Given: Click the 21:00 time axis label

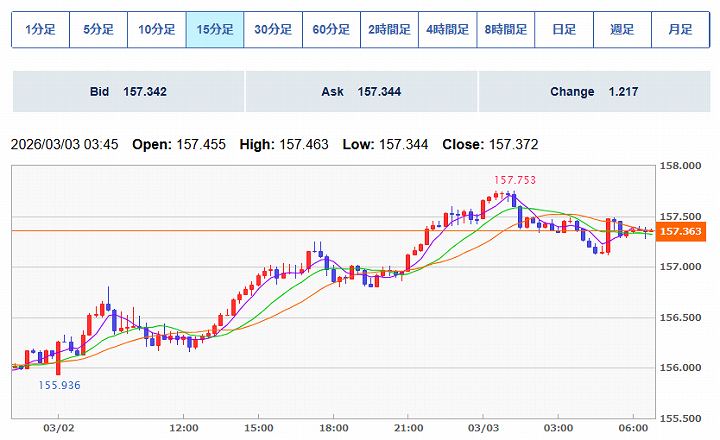Looking at the screenshot, I should click(x=408, y=428).
